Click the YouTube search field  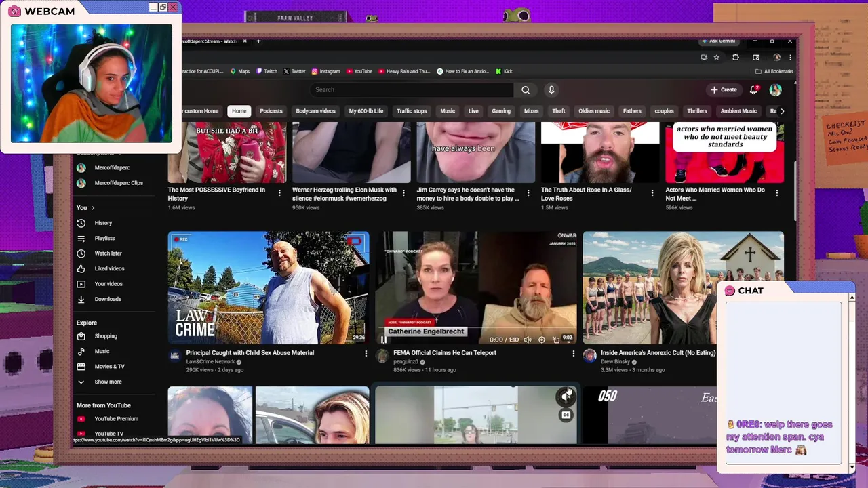pos(412,89)
